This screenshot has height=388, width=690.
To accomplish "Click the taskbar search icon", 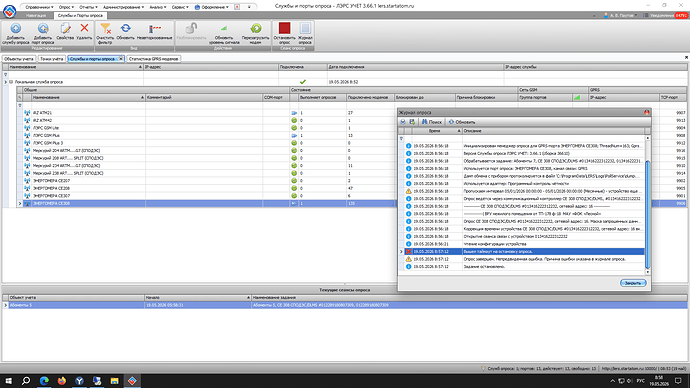I will pos(26,381).
